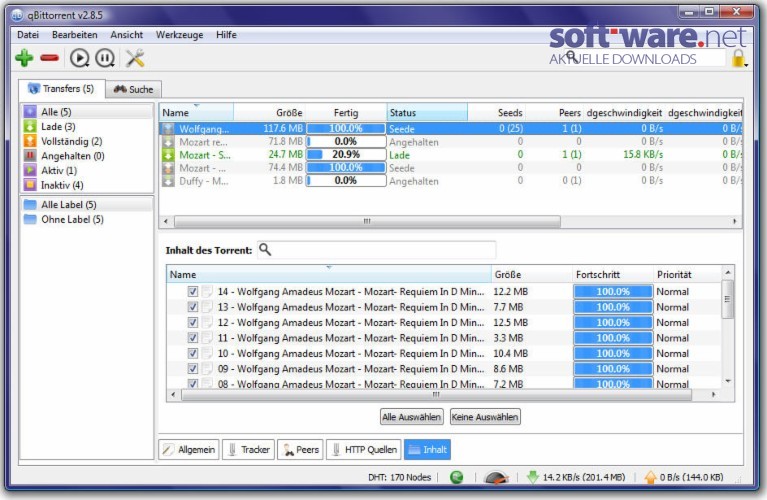
Task: Uncheck file 11 - Wolfgang Amadeus Mozart
Action: (193, 338)
